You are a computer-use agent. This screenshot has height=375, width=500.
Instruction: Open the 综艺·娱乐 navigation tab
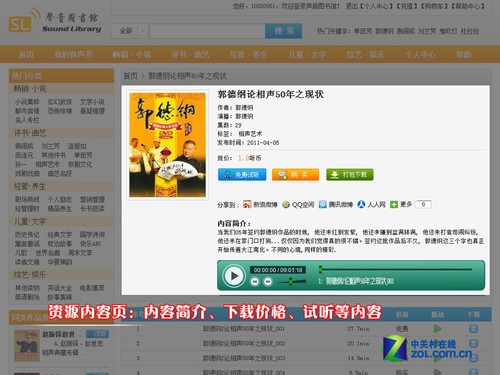[x=365, y=54]
